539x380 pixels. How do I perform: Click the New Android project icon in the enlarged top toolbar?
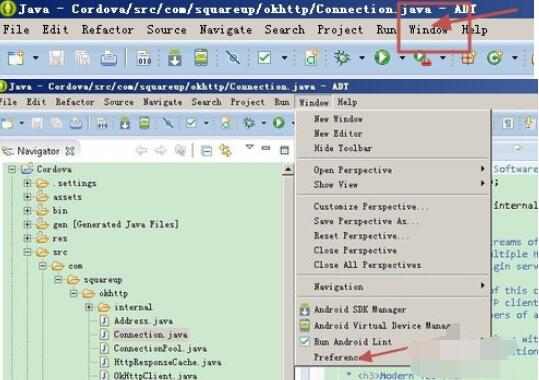point(312,57)
